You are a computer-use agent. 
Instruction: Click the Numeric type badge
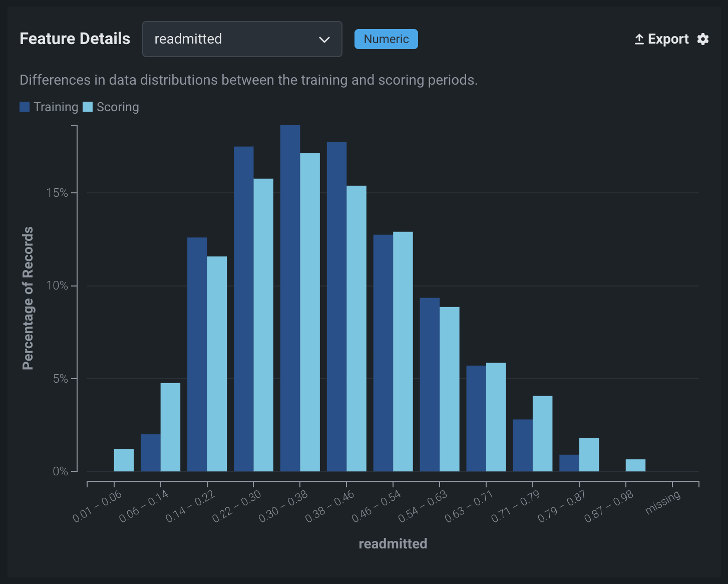tap(386, 39)
